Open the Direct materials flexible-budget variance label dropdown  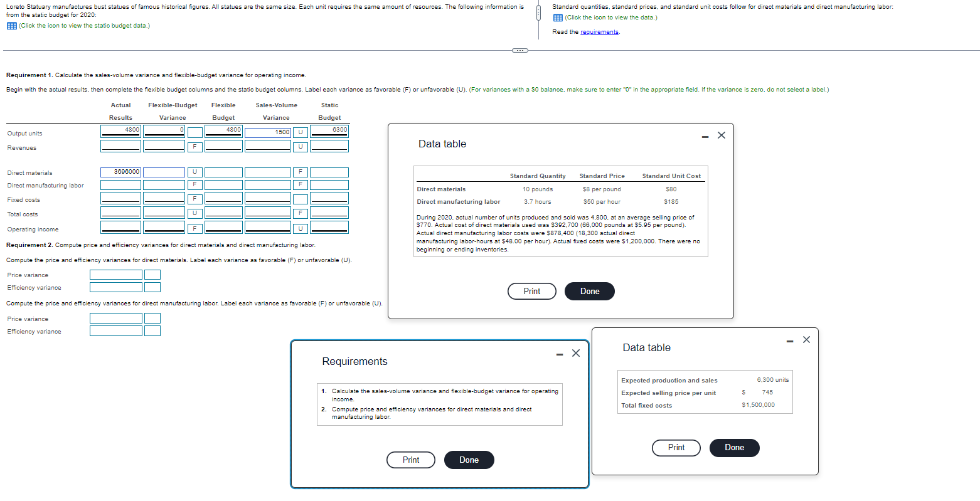pyautogui.click(x=195, y=172)
